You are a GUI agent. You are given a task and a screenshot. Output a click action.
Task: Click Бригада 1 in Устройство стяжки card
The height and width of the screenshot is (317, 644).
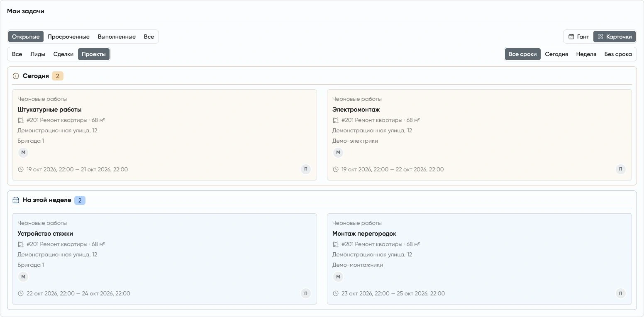pyautogui.click(x=31, y=265)
